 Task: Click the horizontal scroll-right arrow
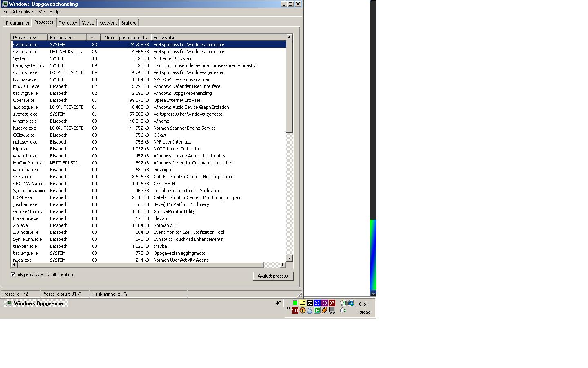(283, 265)
